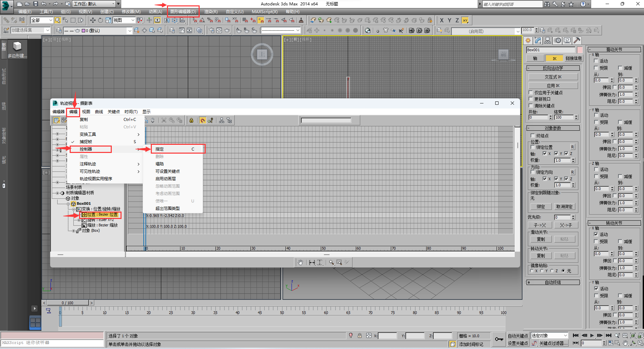Open the 创建选择集 named selection dropdown
The width and height of the screenshot is (644, 349).
click(31, 30)
